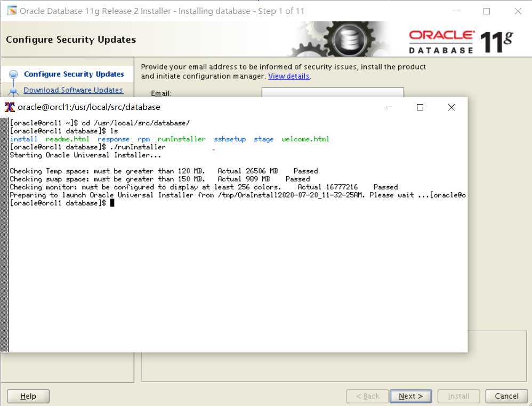The width and height of the screenshot is (532, 406).
Task: Minimize the Oracle installer window
Action: click(456, 11)
